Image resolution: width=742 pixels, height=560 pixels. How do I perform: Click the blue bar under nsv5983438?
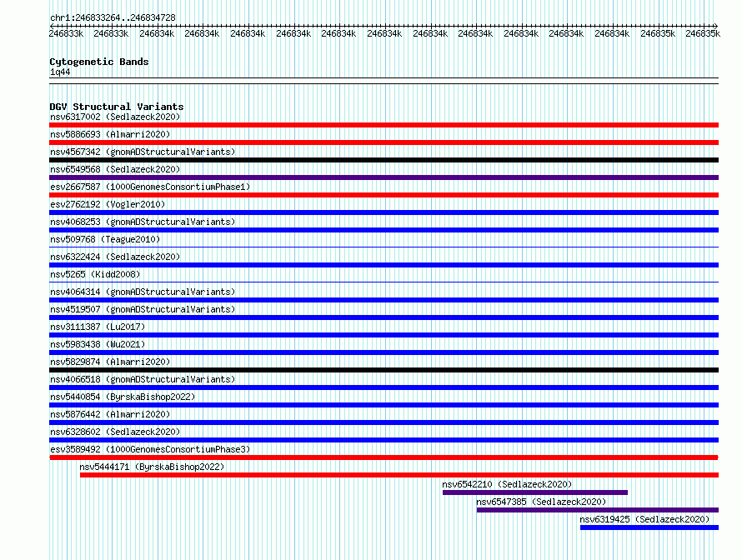click(x=384, y=352)
